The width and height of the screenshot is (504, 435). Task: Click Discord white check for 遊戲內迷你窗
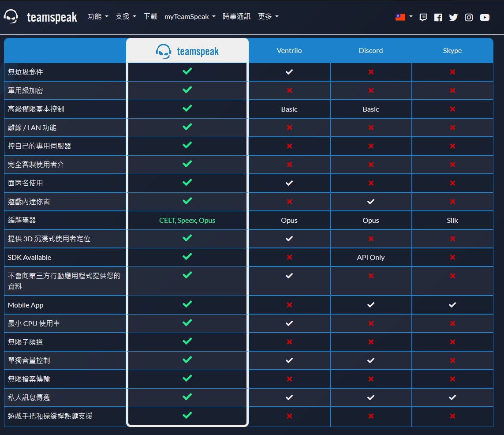371,202
